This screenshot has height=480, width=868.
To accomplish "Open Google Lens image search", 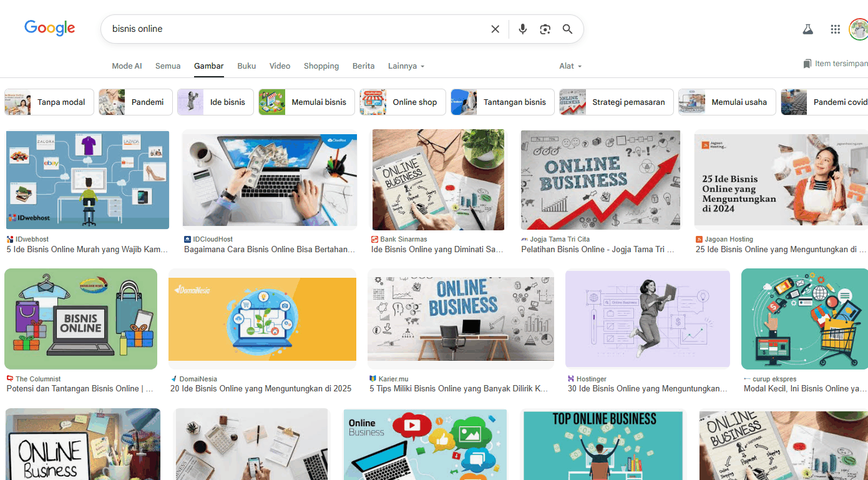I will pos(545,29).
